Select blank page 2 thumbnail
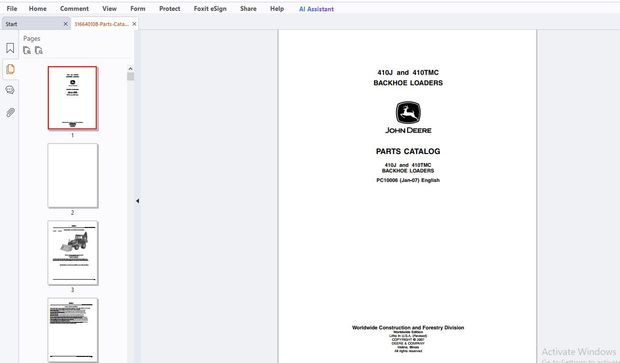Viewport: 620px width, 363px height. [x=72, y=175]
